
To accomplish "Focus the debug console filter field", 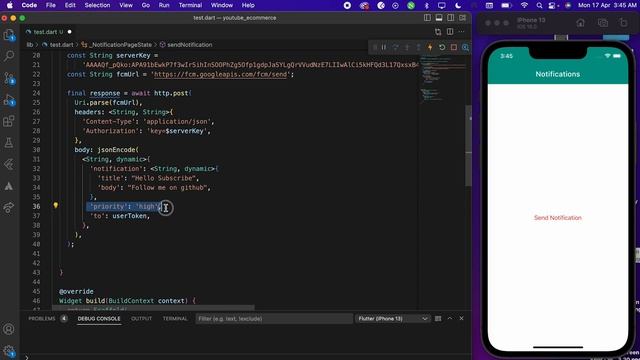I will (274, 318).
